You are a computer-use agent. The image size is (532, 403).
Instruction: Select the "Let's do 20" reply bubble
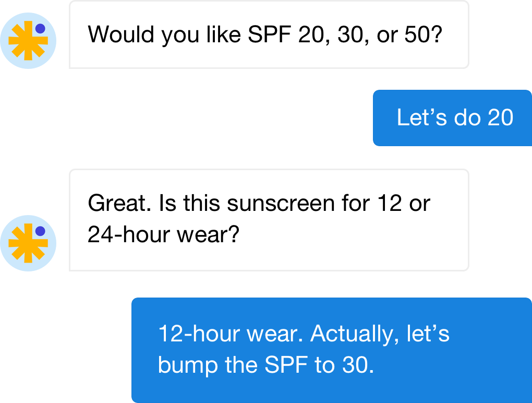pyautogui.click(x=452, y=118)
